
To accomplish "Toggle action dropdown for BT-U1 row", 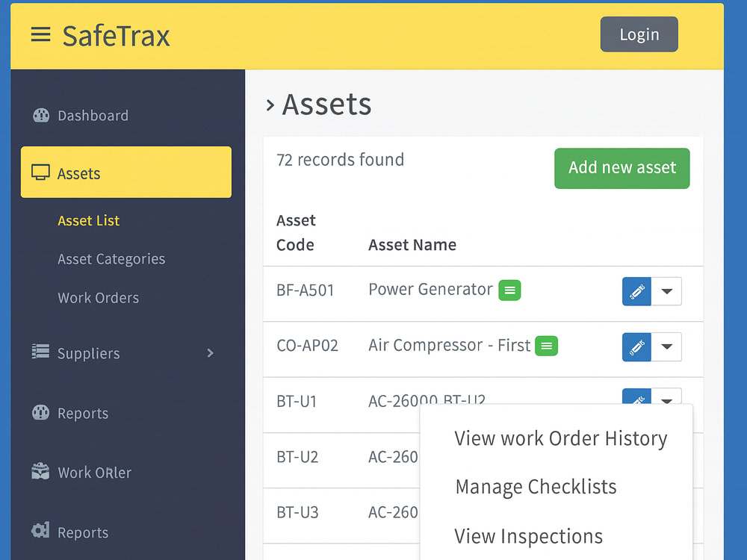I will (666, 396).
